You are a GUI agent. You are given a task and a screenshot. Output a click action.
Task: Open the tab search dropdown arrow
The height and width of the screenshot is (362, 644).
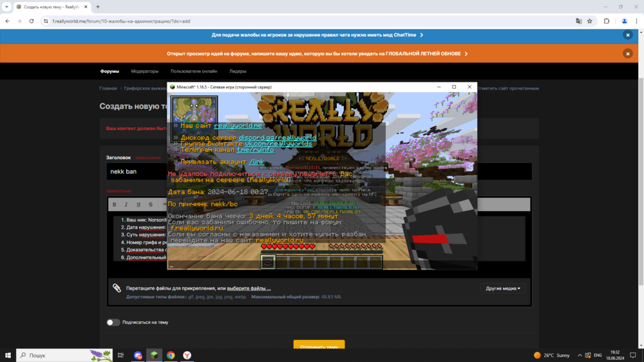tap(6, 6)
